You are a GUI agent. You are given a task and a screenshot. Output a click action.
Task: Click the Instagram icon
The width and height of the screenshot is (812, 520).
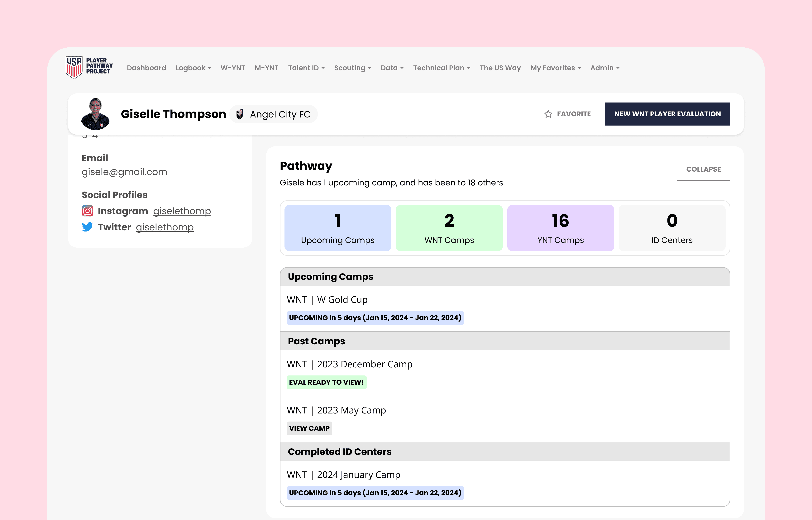(x=88, y=211)
